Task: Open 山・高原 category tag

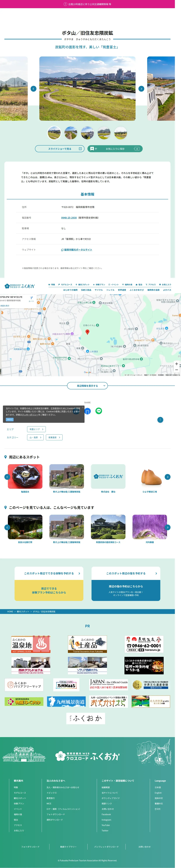Action: (x=35, y=437)
